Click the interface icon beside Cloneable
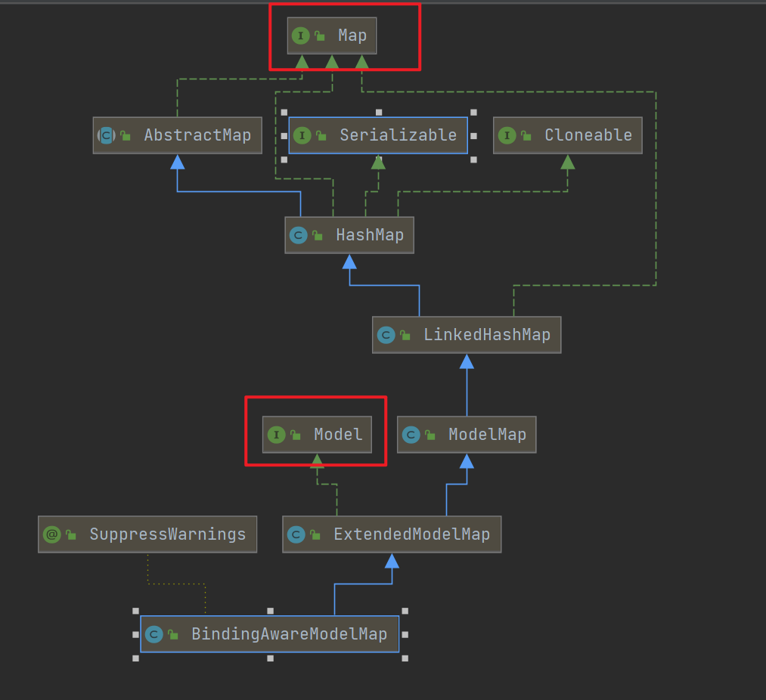This screenshot has height=700, width=766. click(x=507, y=135)
